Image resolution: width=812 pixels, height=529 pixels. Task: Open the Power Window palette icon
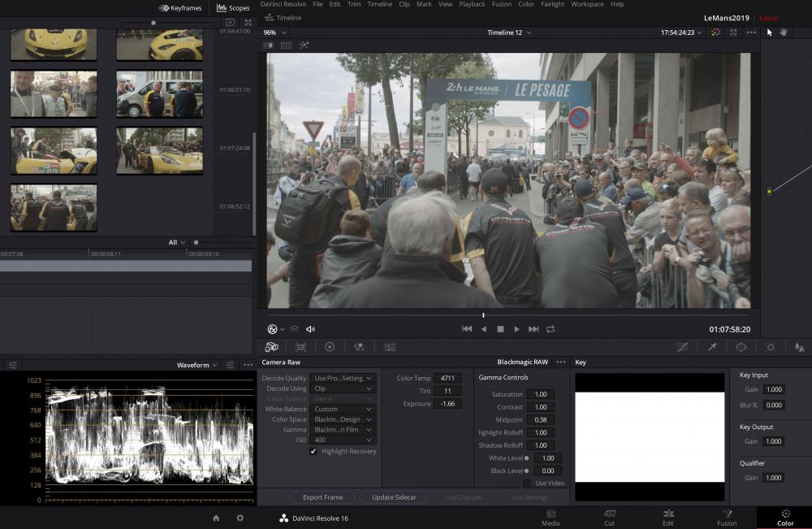click(741, 347)
